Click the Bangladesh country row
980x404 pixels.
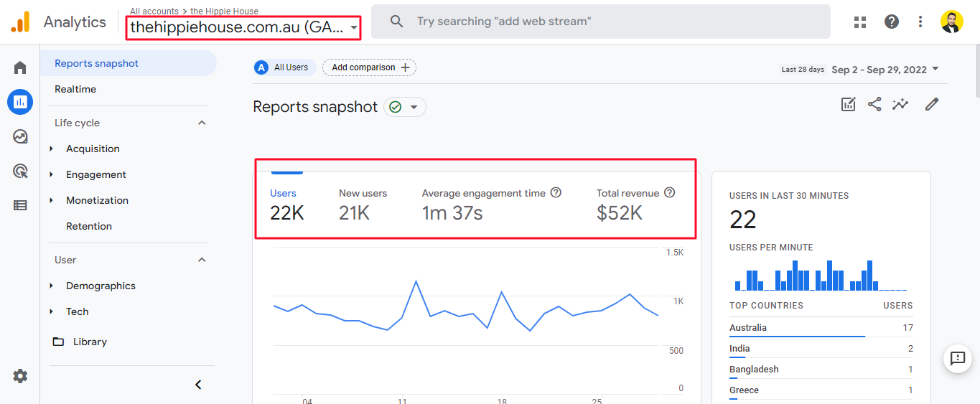(x=821, y=370)
